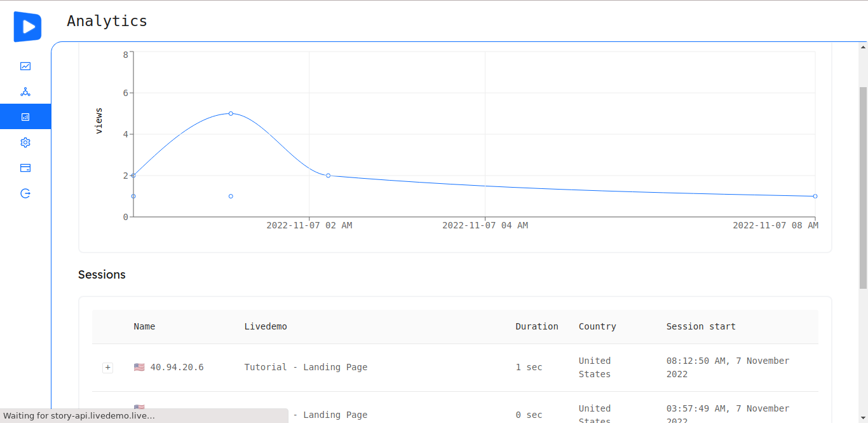Click the 2-view data point after 02 AM
868x423 pixels.
tap(328, 176)
